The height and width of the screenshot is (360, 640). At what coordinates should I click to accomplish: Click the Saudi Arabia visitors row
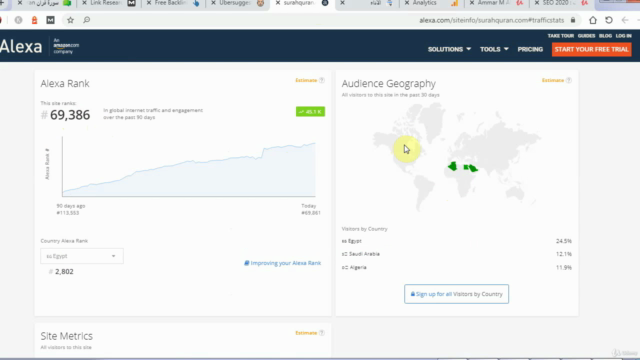pos(456,254)
